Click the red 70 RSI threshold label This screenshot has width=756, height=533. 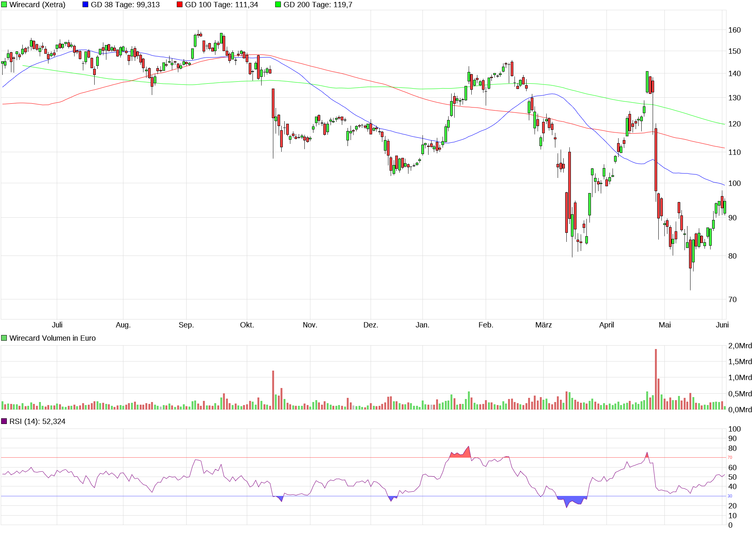tap(730, 457)
